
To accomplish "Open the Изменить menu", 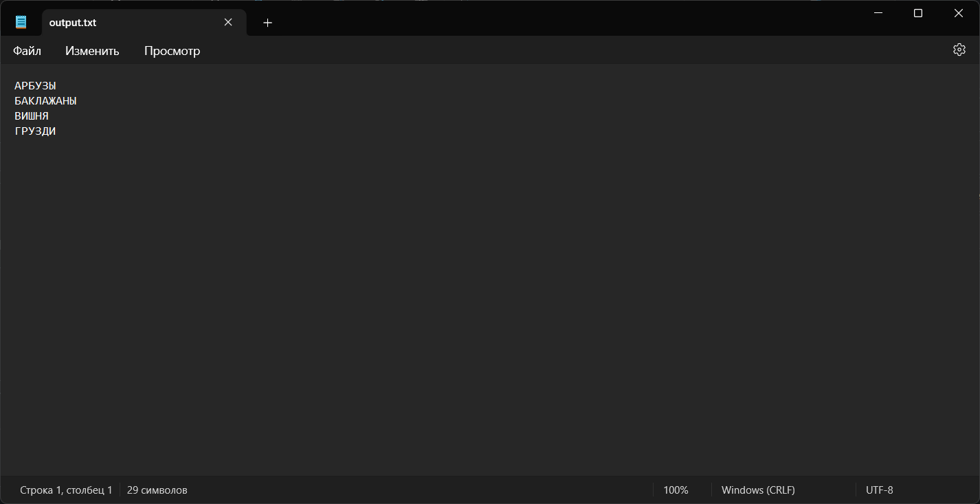I will point(92,51).
